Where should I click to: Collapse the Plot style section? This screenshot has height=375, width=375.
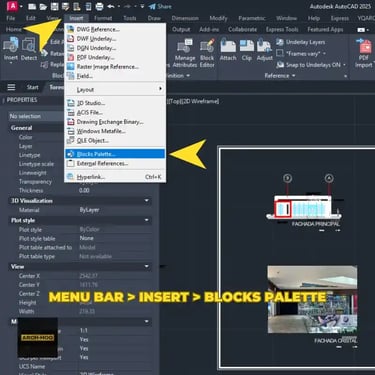click(x=146, y=220)
